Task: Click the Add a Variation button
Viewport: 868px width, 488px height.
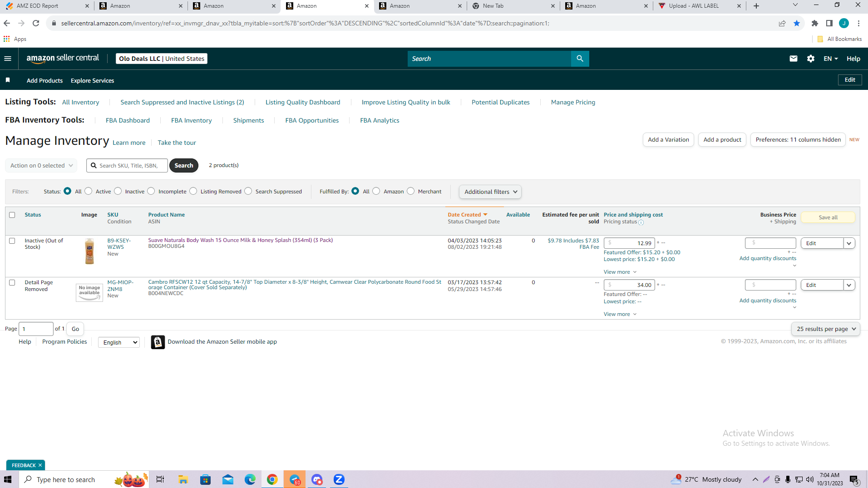Action: coord(668,139)
